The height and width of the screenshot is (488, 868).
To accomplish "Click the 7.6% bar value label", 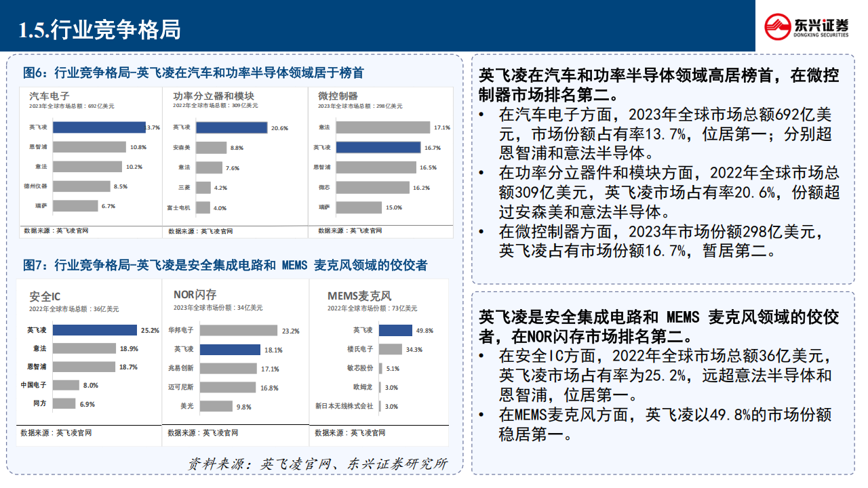I will (233, 167).
